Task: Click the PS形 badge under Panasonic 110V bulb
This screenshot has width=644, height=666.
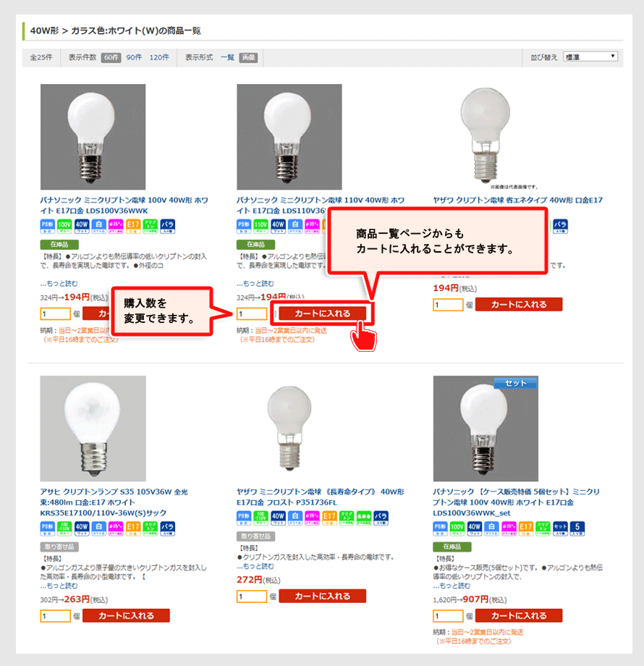Action: point(244,226)
